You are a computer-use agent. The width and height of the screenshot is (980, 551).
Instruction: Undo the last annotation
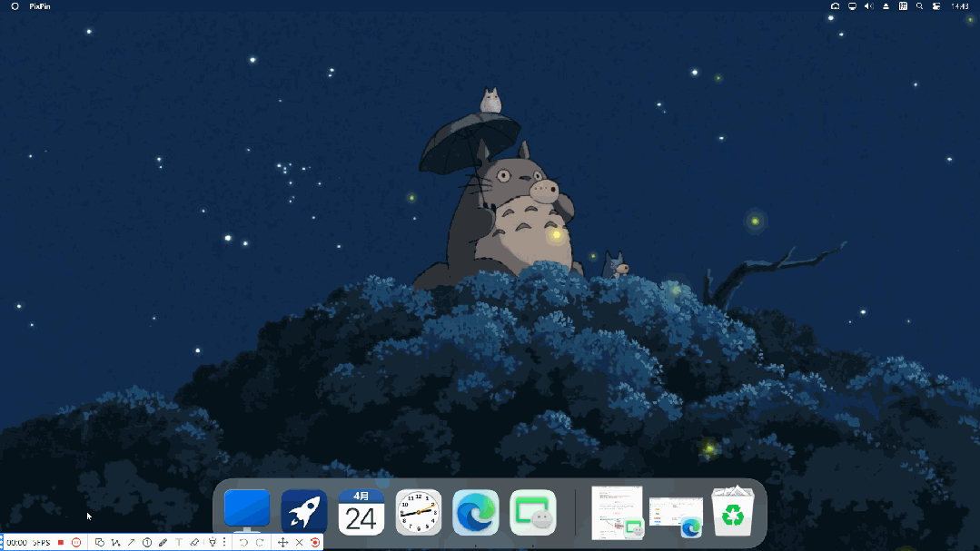click(x=243, y=542)
